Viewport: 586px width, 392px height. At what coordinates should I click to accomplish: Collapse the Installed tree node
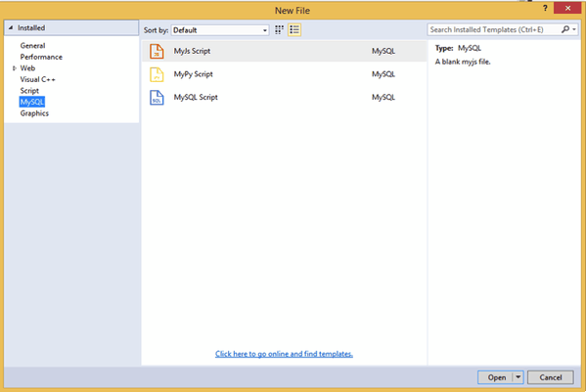tap(11, 27)
